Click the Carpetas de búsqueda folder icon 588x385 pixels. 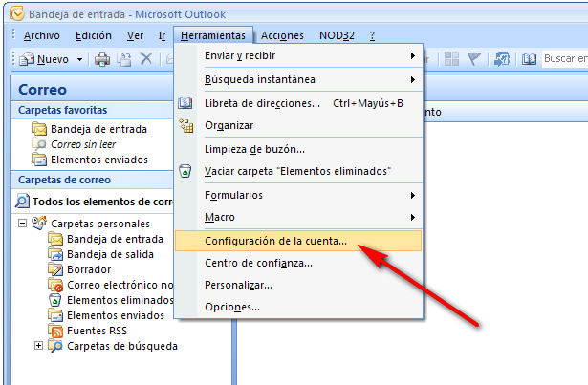[55, 346]
